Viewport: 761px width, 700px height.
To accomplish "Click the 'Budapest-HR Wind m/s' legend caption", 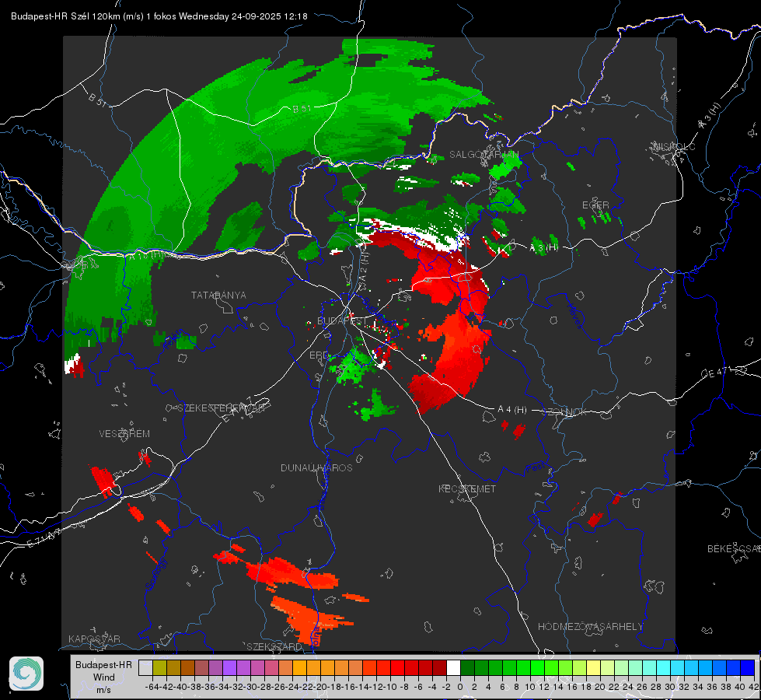I will pos(103,677).
